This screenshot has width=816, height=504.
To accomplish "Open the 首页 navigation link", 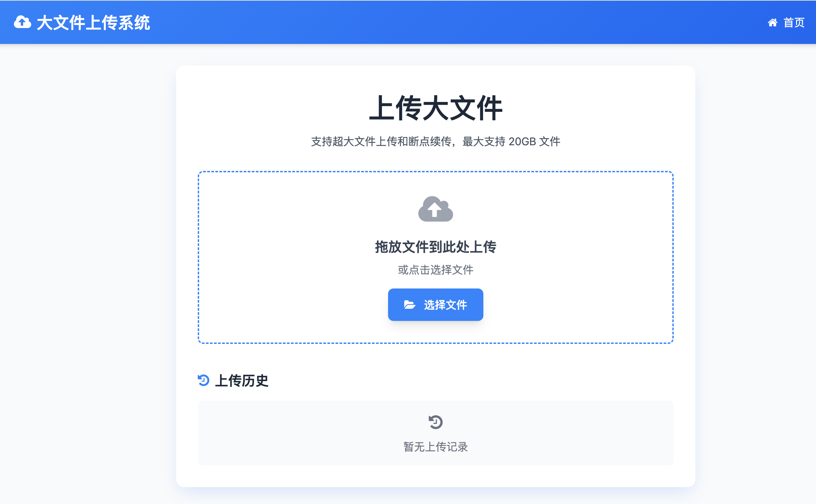I will (786, 23).
